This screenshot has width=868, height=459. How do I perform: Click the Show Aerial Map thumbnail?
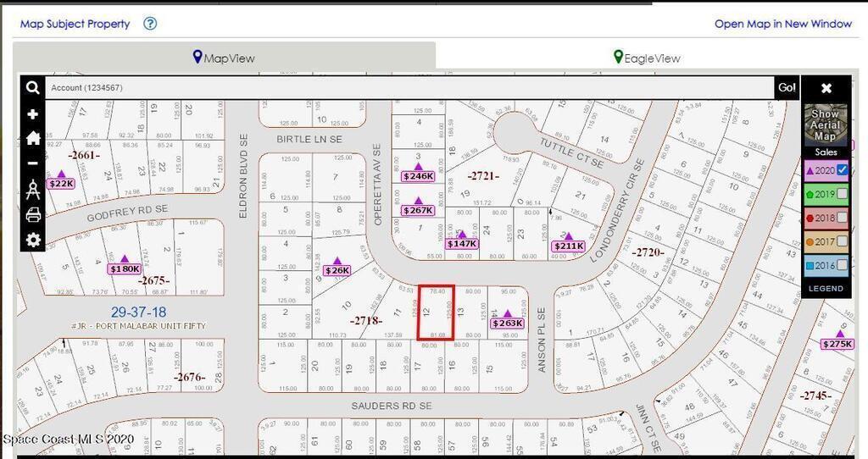[825, 124]
